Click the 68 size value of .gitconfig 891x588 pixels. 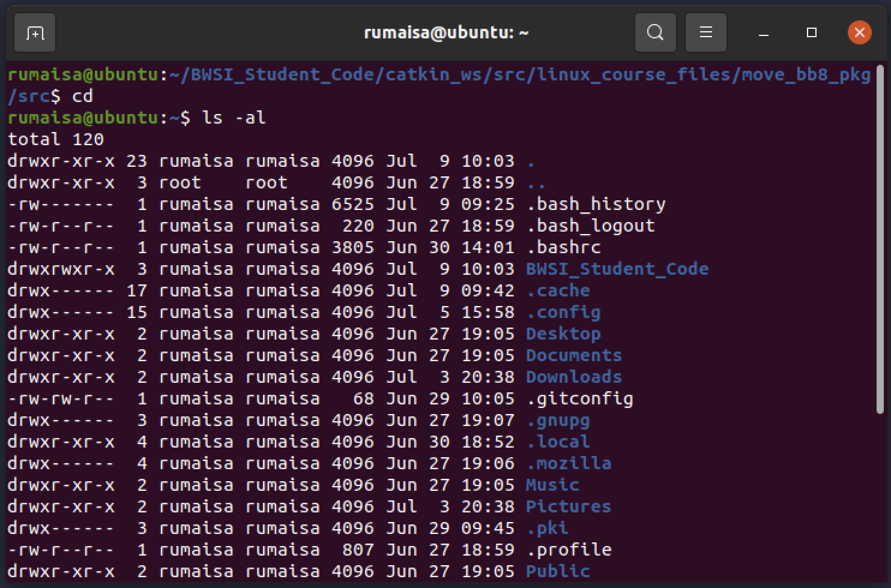click(x=364, y=398)
